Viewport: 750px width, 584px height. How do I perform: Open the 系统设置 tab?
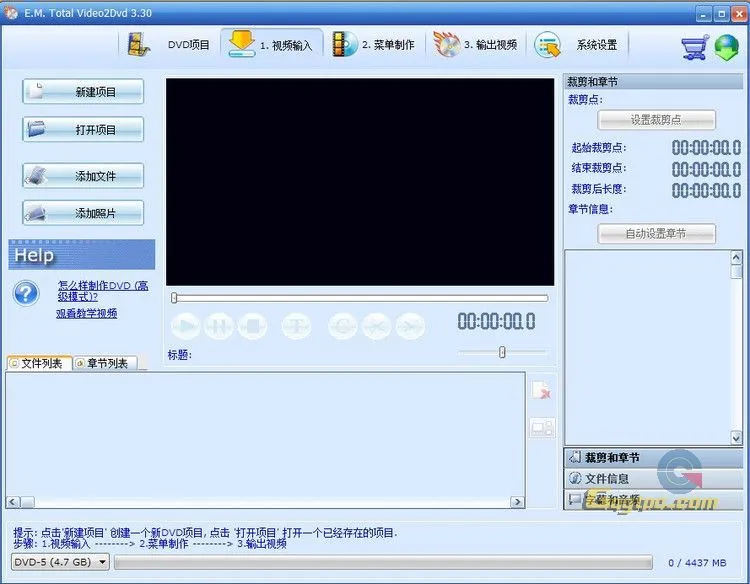click(577, 45)
